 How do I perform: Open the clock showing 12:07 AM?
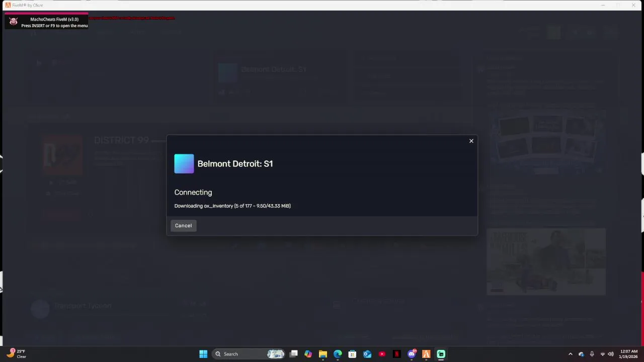629,354
